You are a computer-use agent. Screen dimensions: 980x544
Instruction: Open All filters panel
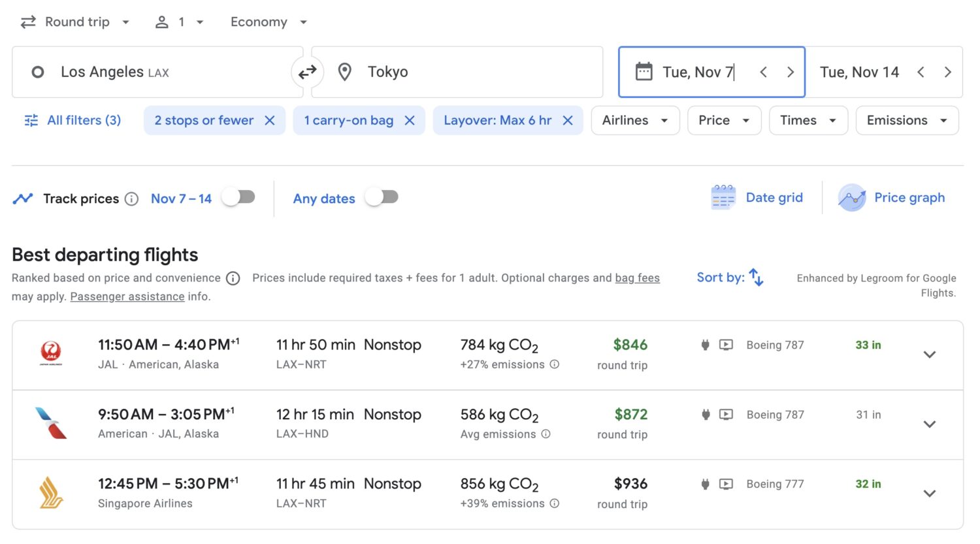(x=73, y=121)
